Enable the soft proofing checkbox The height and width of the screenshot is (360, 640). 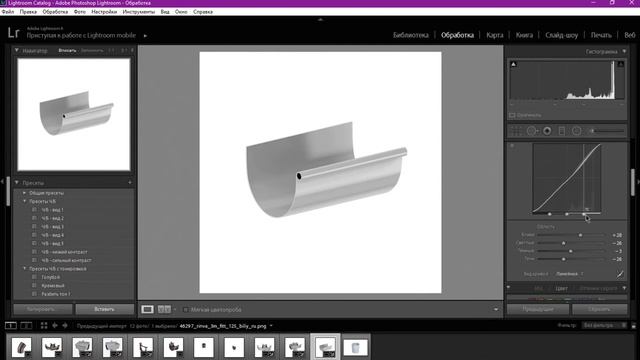click(x=186, y=310)
